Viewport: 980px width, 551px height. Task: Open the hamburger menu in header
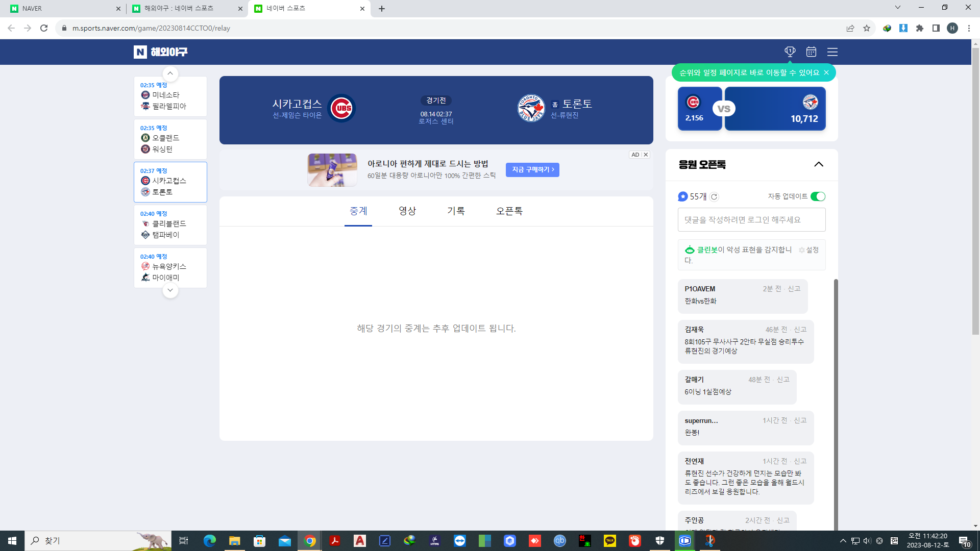pyautogui.click(x=832, y=52)
